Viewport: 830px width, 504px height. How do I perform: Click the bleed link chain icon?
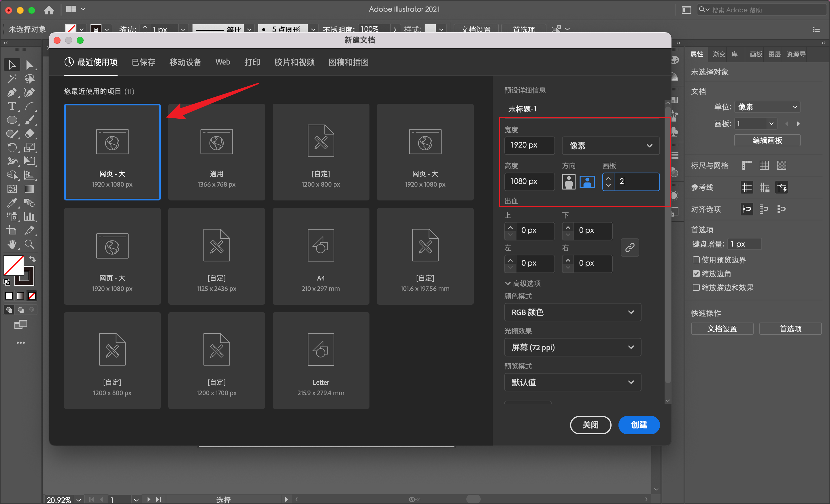point(630,247)
